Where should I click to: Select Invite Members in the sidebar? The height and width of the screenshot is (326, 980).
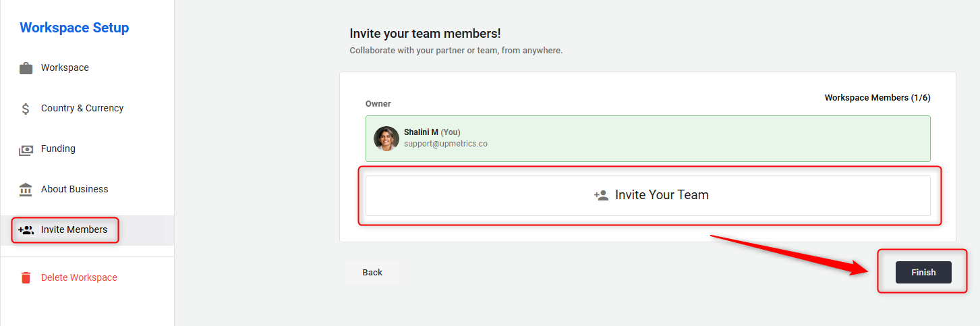(74, 230)
